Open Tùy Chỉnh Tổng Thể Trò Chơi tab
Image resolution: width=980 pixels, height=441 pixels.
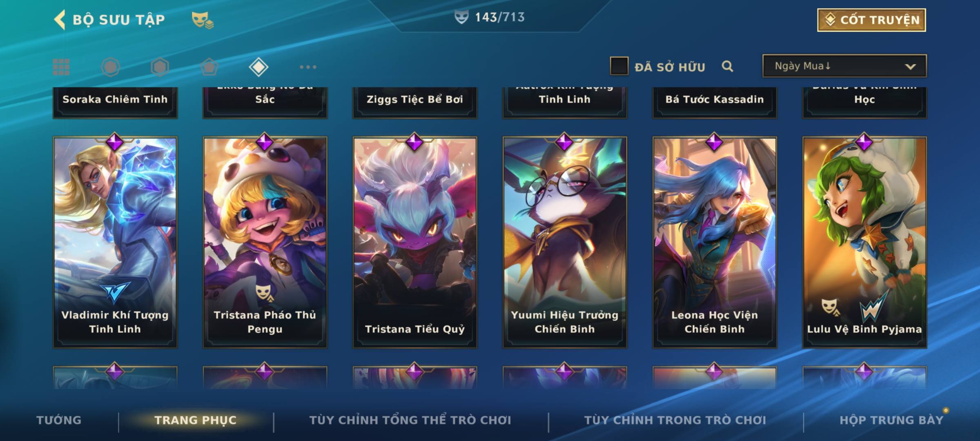[x=410, y=420]
